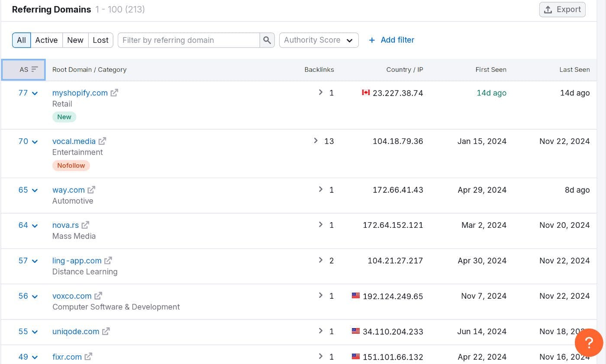Expand authority score 57 chevron
Viewport: 606px width, 364px height.
point(35,261)
